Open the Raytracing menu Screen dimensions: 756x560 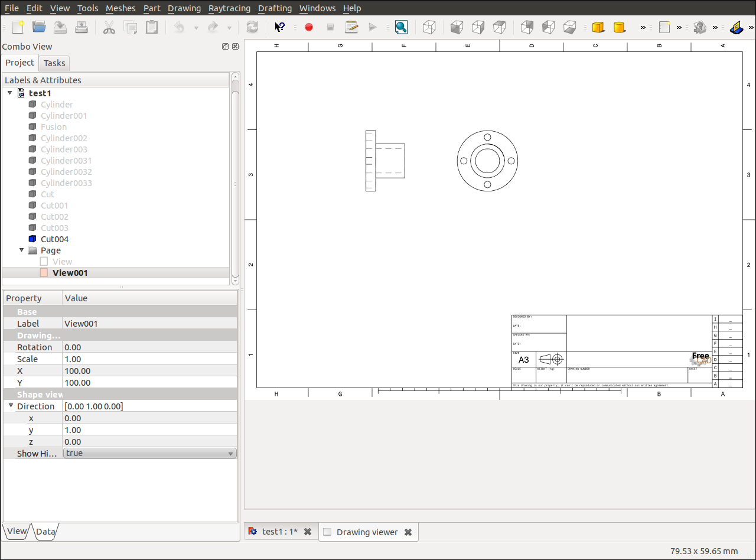pyautogui.click(x=229, y=8)
